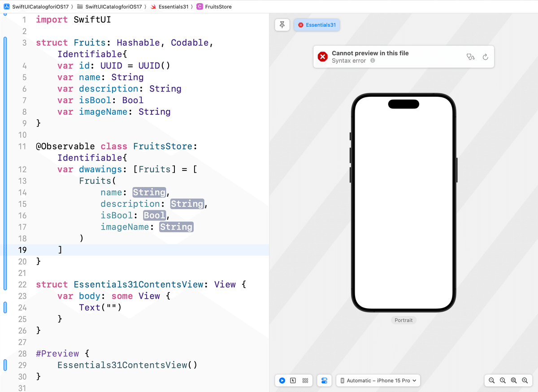538x392 pixels.
Task: Open Automatic – iPhone 15 Pro device dropdown
Action: 378,380
